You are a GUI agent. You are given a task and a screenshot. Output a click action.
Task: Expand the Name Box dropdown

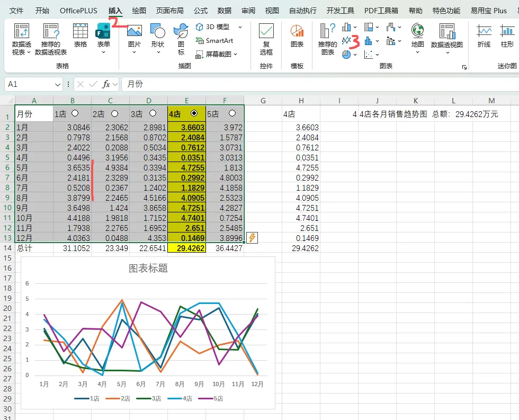58,84
